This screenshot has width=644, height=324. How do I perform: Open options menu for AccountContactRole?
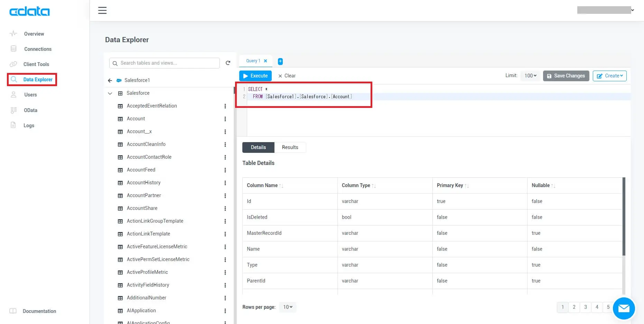pos(225,157)
